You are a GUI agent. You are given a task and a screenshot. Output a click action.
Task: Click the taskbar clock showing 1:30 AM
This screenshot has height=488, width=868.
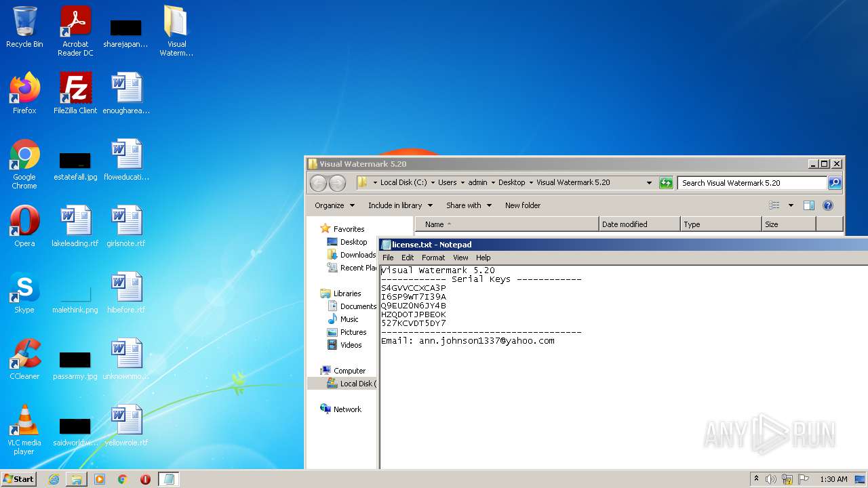coord(833,479)
